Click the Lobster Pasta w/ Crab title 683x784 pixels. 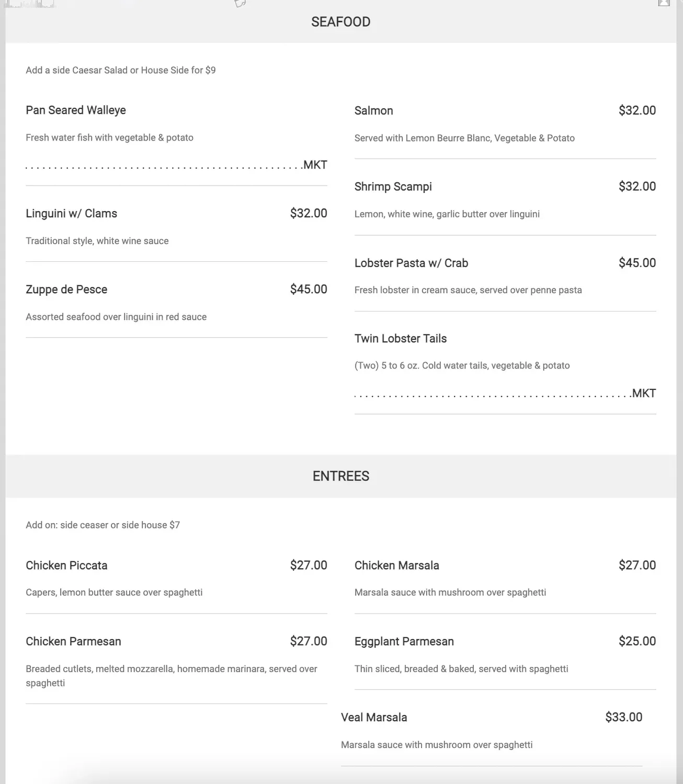[411, 263]
